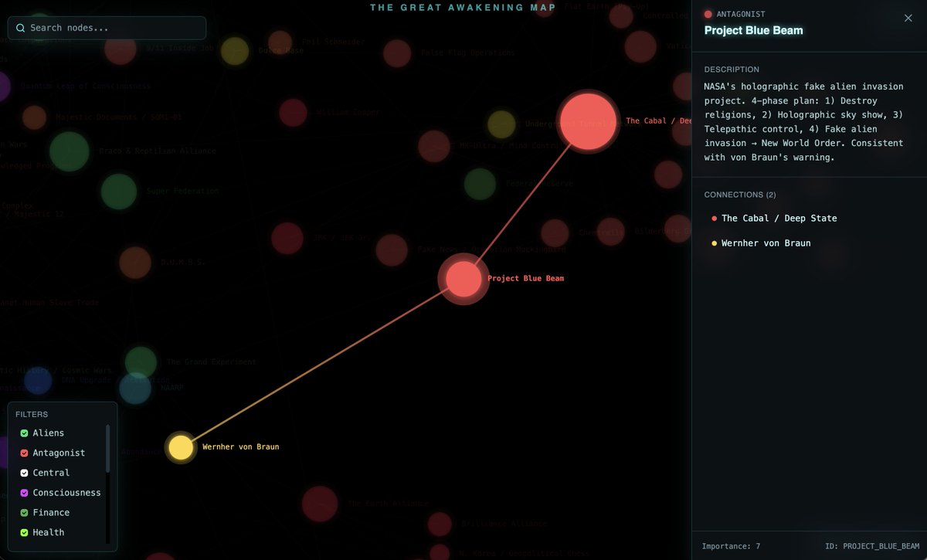Select the yellow Wernher von Braun node

point(181,447)
